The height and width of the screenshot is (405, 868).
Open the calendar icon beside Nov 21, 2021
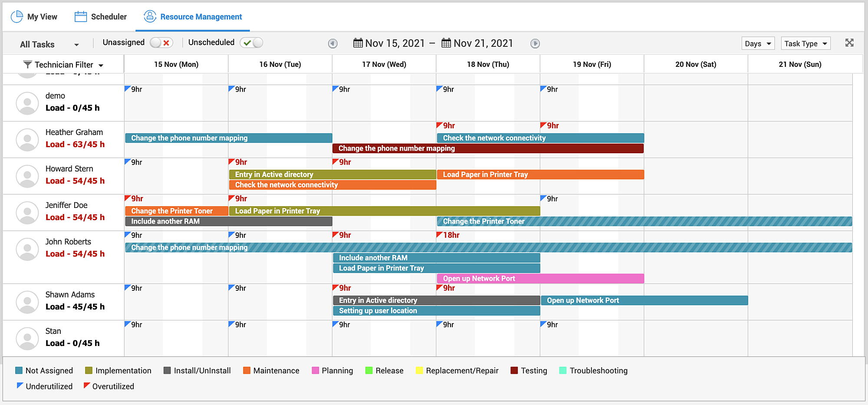point(445,43)
